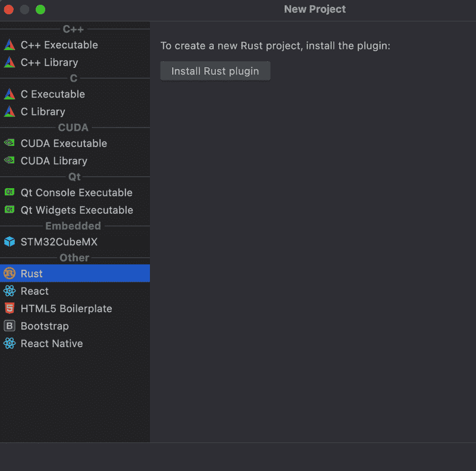Select HTML5 Boilerplate project type
476x471 pixels.
click(x=75, y=308)
